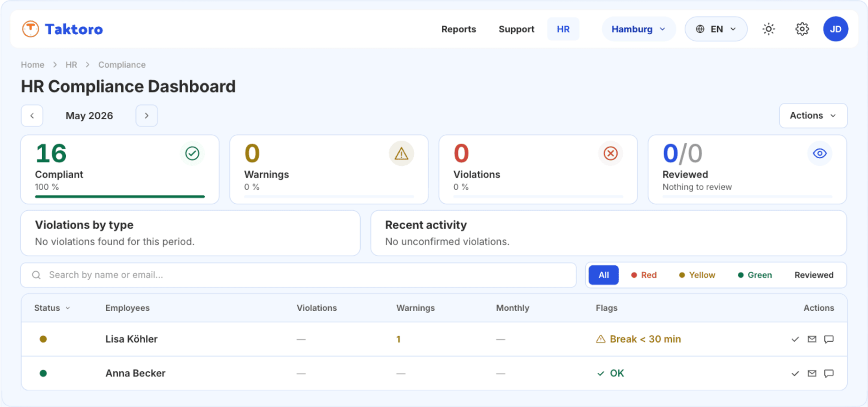Add comment for Anna Becker

[x=829, y=374]
